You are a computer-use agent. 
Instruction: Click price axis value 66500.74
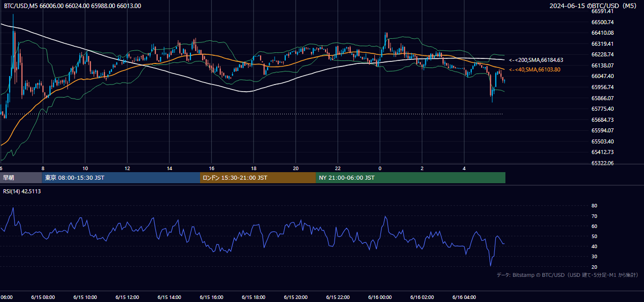(x=602, y=22)
